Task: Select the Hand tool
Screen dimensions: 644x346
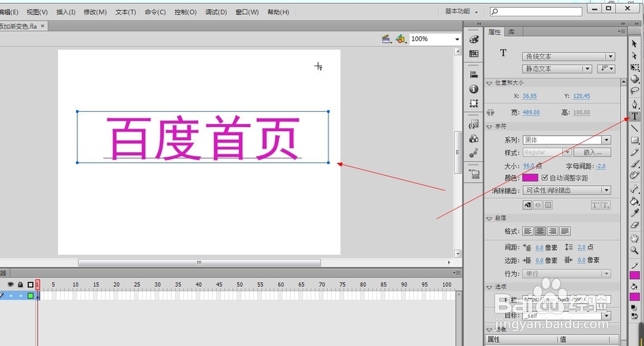Action: tap(634, 238)
